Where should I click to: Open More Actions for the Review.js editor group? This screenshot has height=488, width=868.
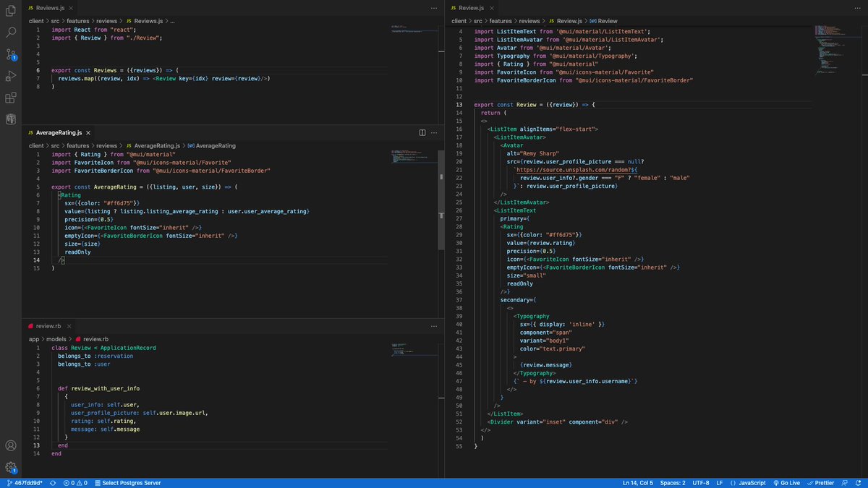click(856, 7)
